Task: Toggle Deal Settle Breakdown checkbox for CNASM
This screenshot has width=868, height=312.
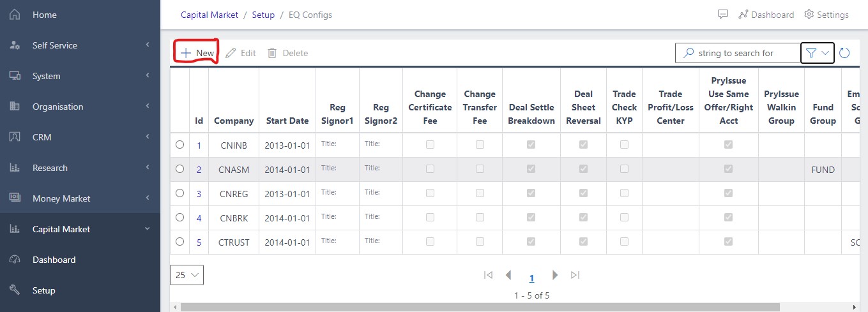Action: click(531, 169)
